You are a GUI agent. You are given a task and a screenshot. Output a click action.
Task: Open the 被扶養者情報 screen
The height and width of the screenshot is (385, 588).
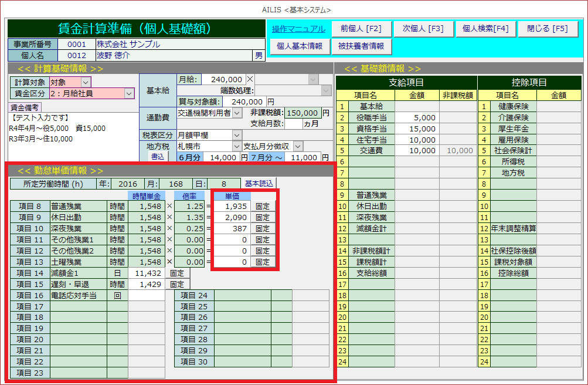coord(361,46)
